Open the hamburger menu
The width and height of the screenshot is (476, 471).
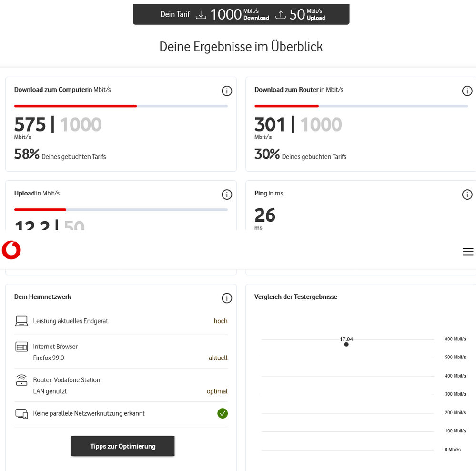click(x=468, y=252)
